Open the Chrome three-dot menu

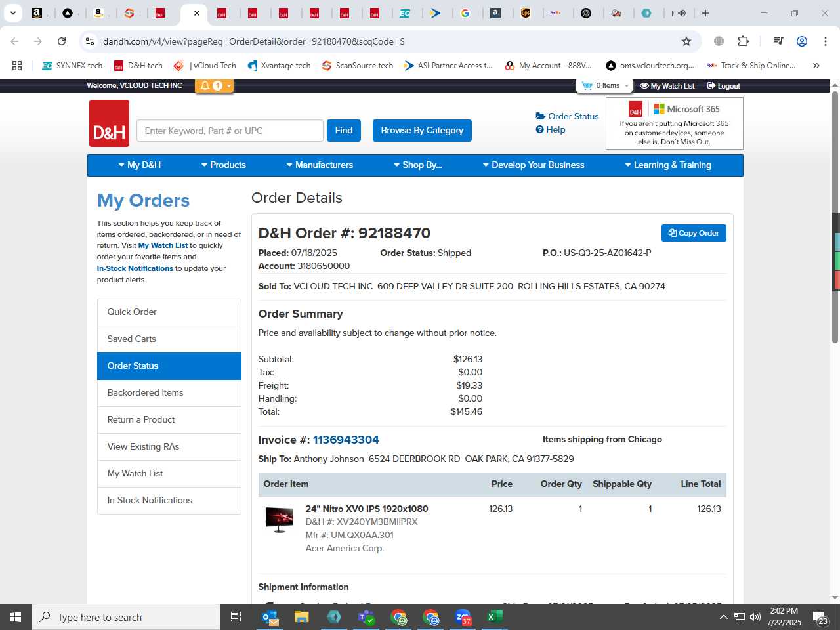(x=825, y=41)
